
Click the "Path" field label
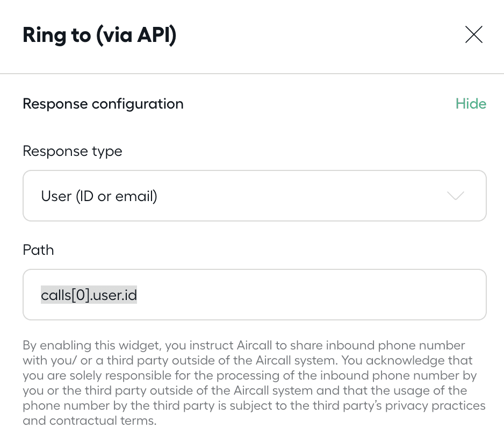point(38,250)
